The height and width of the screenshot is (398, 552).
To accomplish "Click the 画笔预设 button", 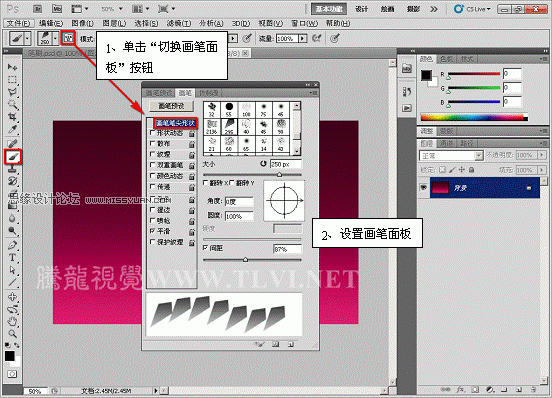I will tap(171, 106).
